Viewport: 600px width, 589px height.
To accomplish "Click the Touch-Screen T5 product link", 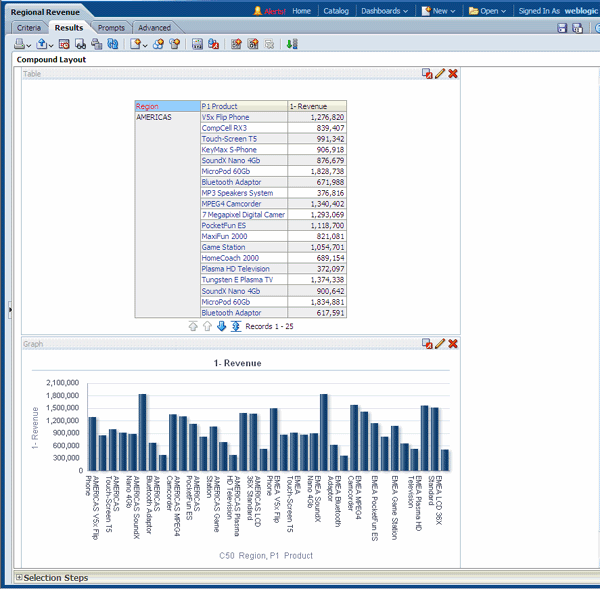I will (x=229, y=139).
